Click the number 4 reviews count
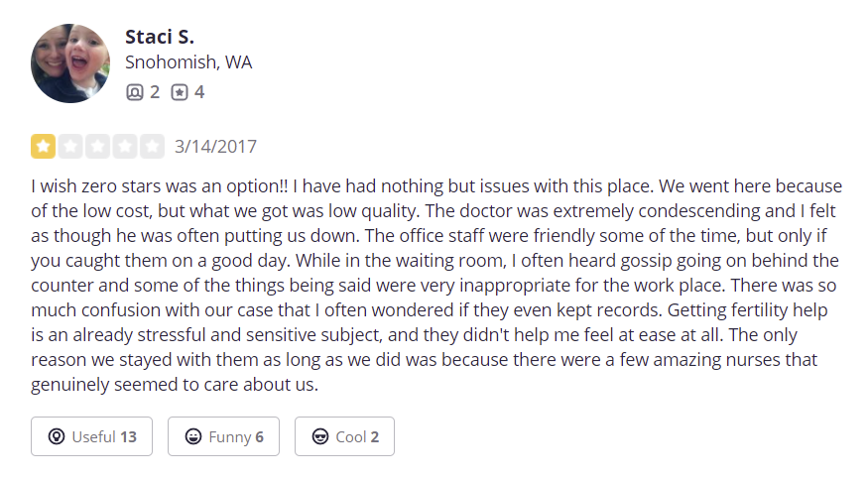This screenshot has height=479, width=868. coord(199,92)
